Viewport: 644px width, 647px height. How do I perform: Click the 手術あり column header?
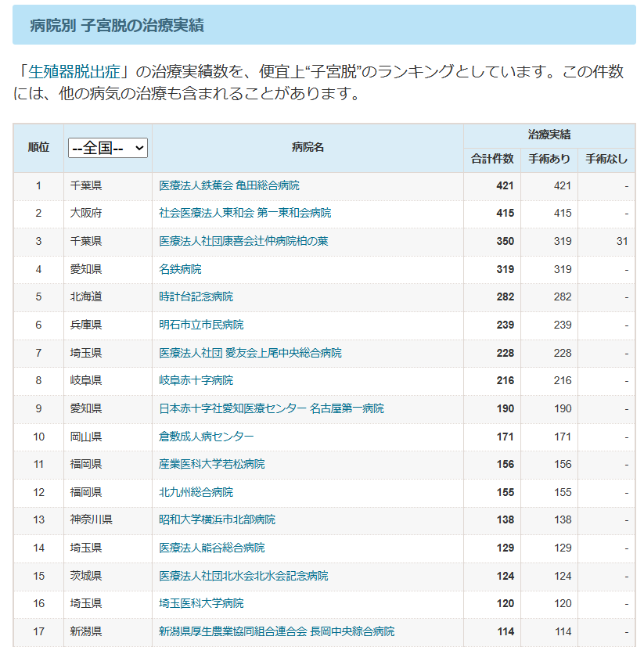tap(549, 159)
